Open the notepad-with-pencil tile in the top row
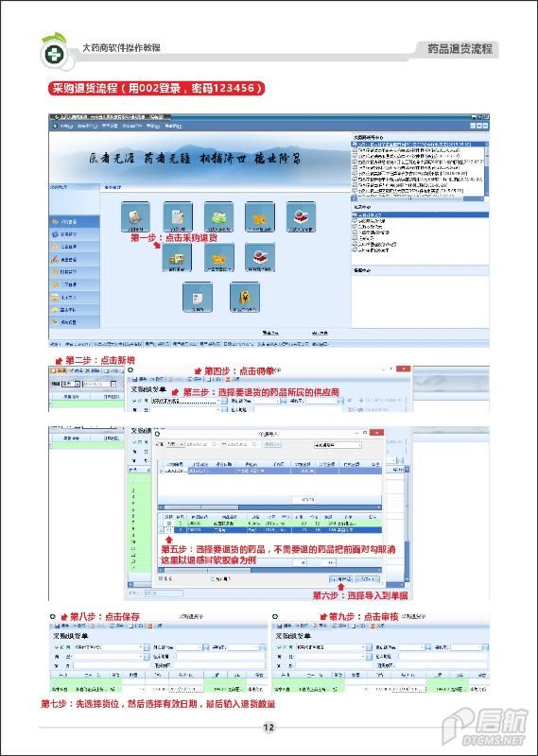Viewport: 538px width, 756px height. [177, 216]
